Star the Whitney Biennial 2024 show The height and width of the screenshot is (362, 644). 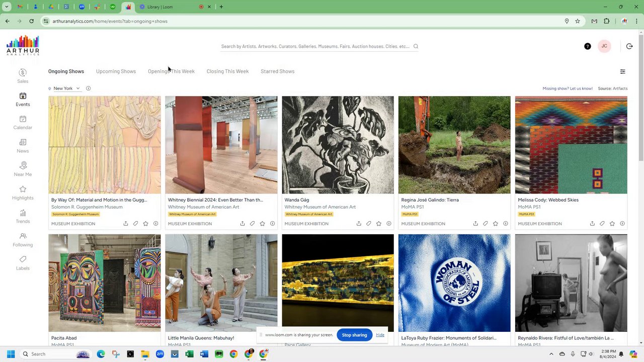tap(262, 224)
